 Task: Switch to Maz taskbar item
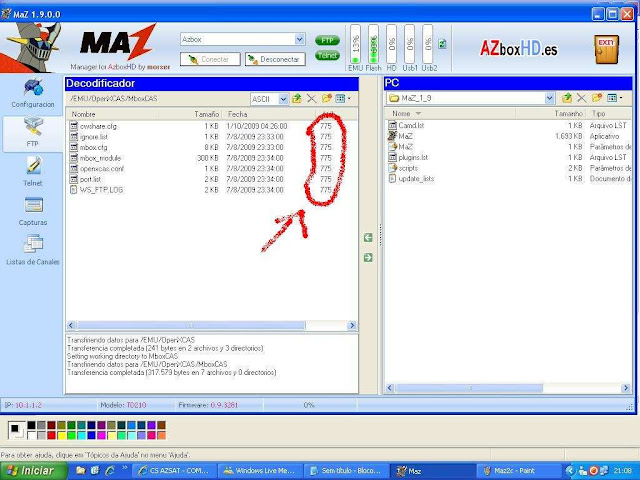point(433,471)
